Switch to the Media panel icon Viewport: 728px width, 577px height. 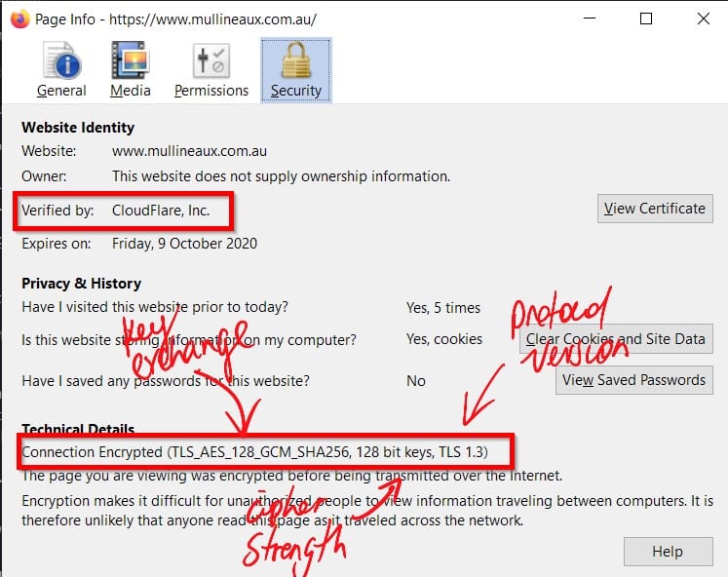point(131,61)
